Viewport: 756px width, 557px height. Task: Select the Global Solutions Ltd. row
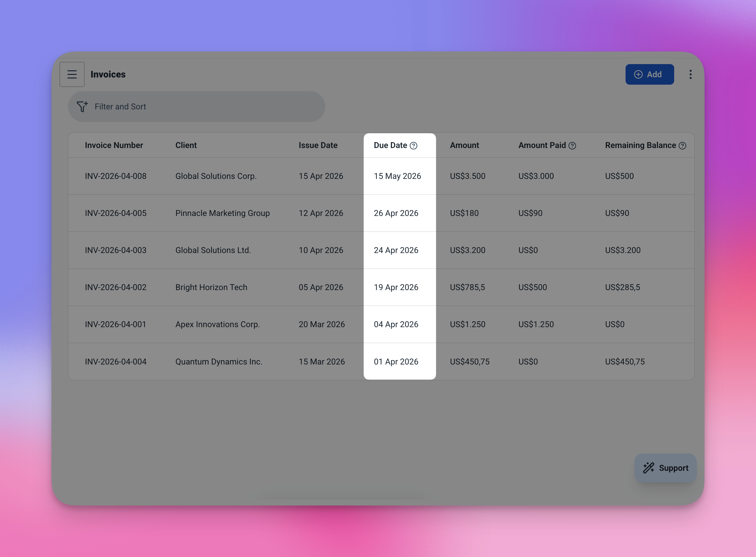(x=213, y=250)
